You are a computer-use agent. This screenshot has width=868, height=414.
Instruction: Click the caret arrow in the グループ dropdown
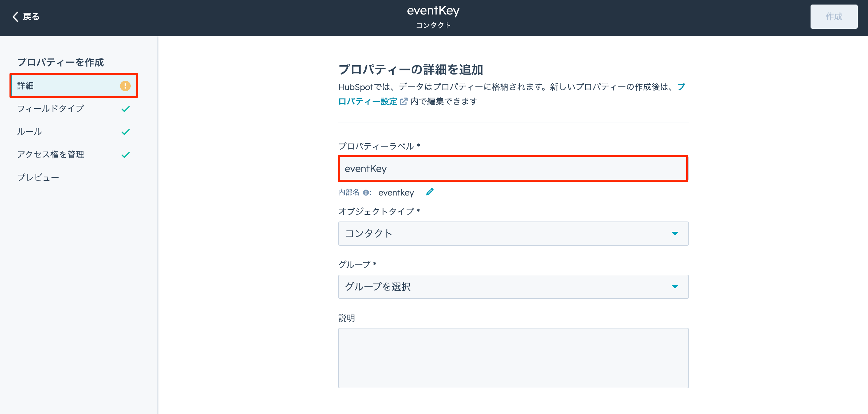tap(674, 286)
